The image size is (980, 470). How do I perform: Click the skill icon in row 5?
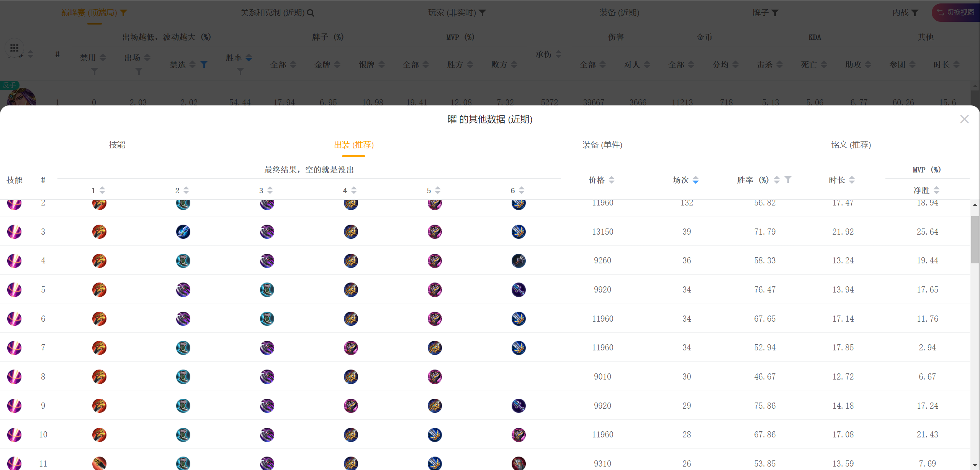(x=14, y=289)
